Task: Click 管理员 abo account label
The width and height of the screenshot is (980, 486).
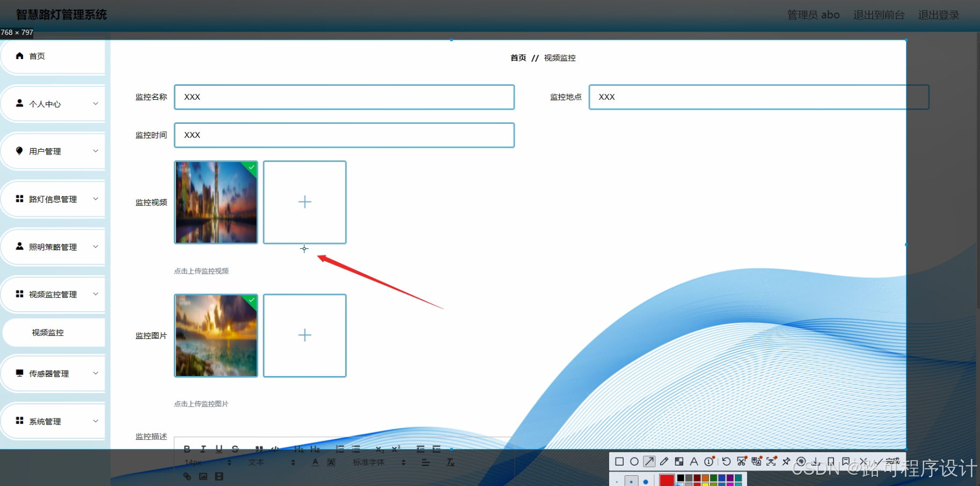Action: click(x=813, y=15)
